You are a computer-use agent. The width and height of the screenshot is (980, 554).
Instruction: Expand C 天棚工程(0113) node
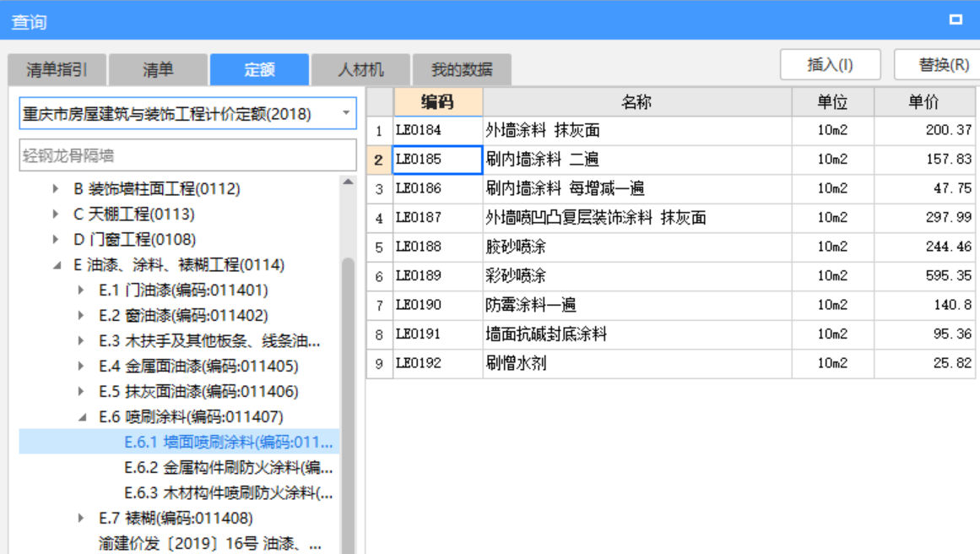[x=56, y=214]
